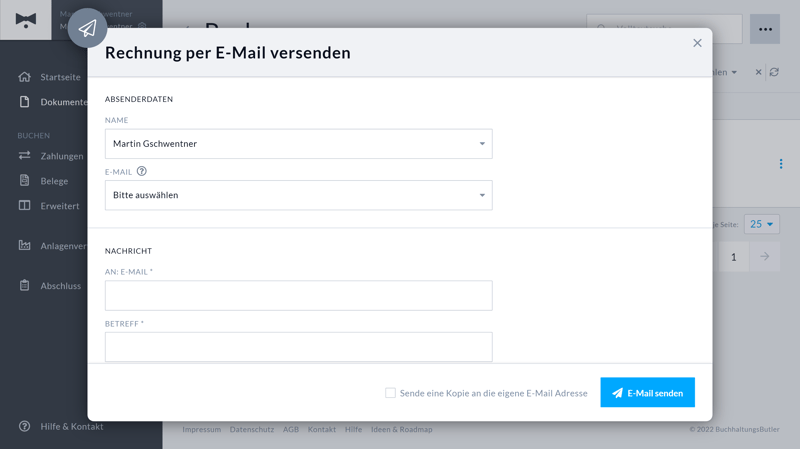
Task: Enable sending a copy to own email
Action: pos(390,393)
